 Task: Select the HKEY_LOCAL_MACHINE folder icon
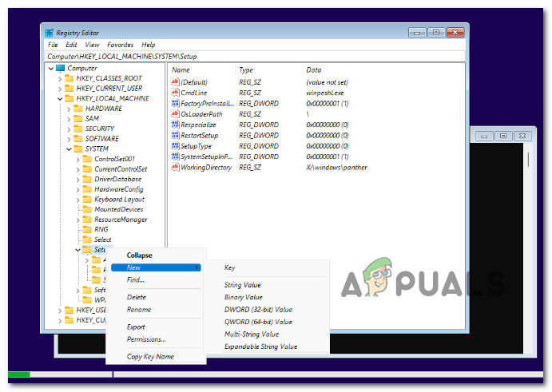coord(69,98)
